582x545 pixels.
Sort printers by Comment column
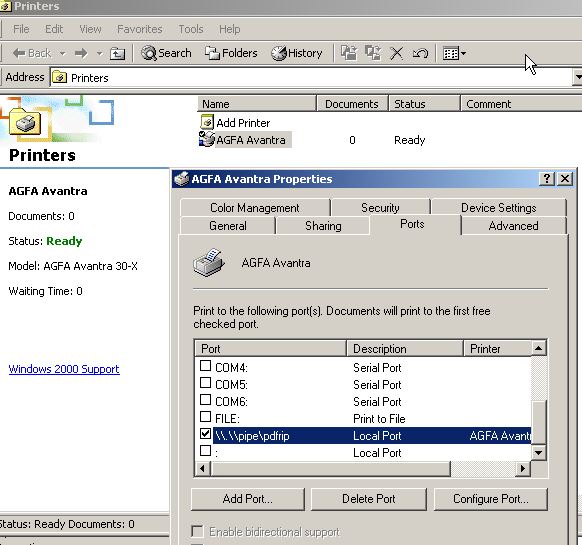click(x=521, y=104)
